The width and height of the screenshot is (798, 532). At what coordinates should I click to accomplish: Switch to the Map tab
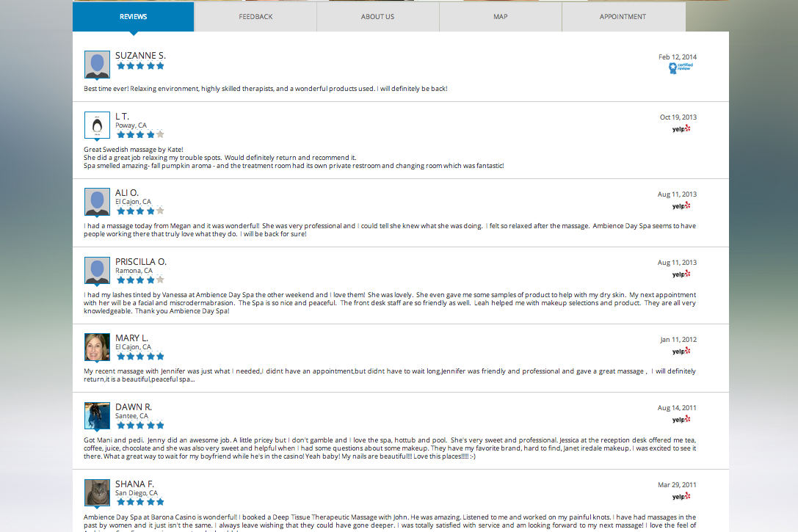coord(500,17)
